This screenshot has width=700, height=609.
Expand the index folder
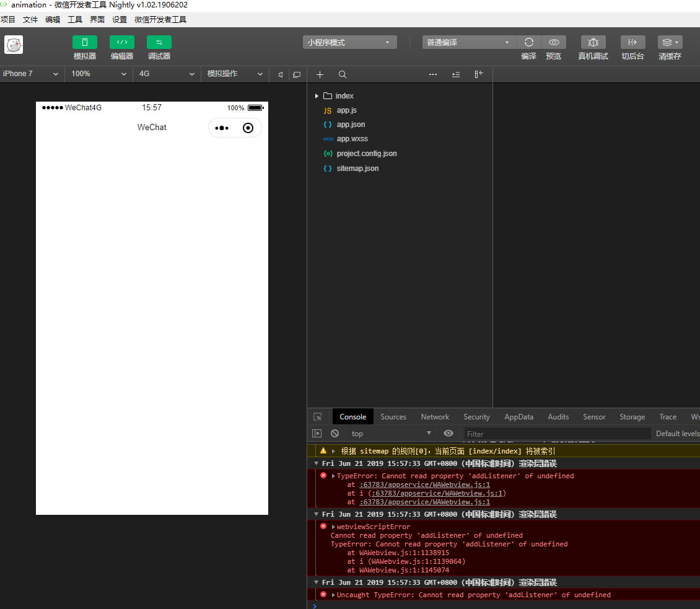pos(317,96)
